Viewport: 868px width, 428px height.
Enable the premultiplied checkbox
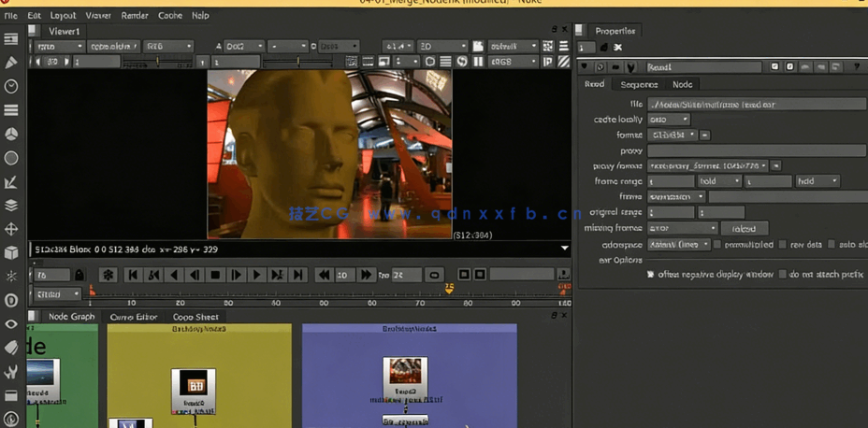point(716,244)
